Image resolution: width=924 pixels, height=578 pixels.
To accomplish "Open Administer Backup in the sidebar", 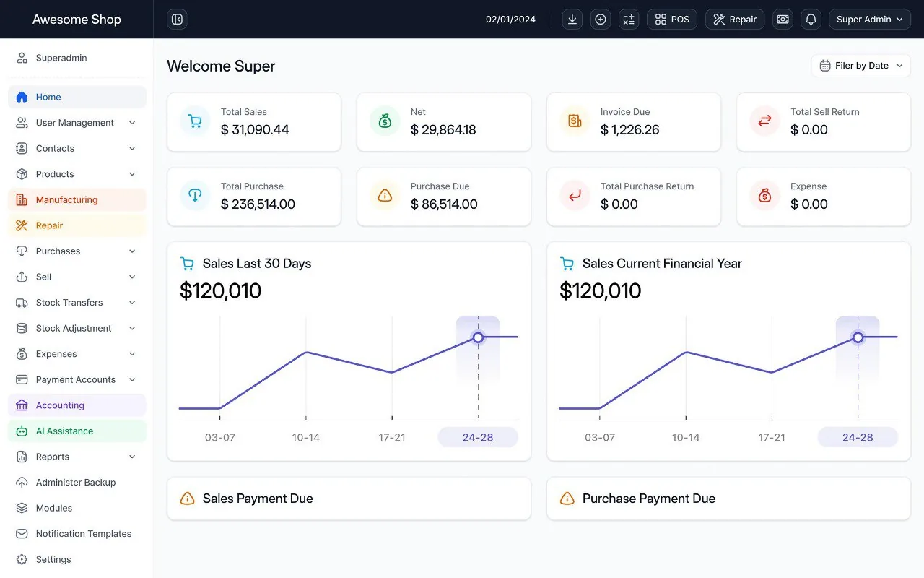I will (x=77, y=483).
